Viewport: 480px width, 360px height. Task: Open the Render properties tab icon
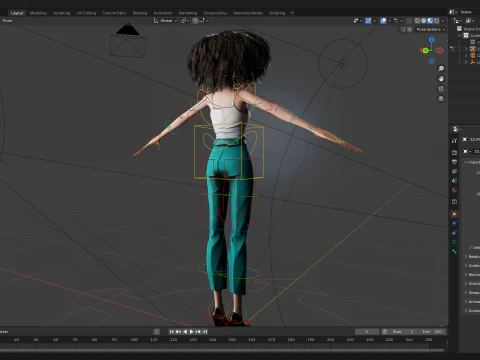click(x=454, y=153)
